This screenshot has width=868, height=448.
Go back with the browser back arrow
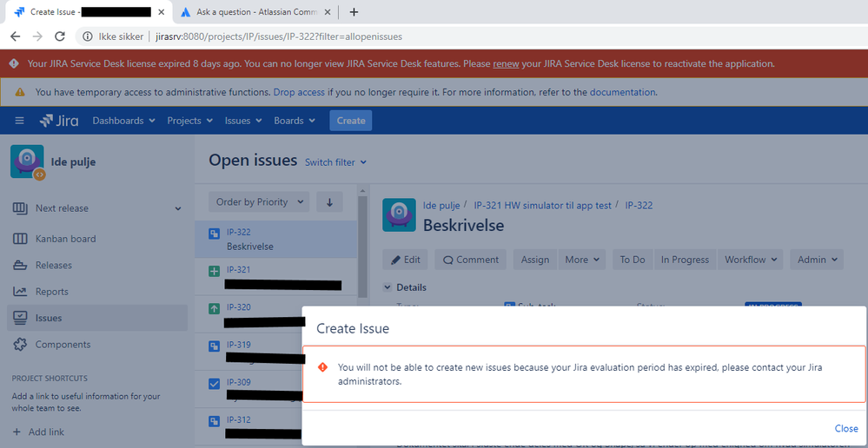pos(15,36)
